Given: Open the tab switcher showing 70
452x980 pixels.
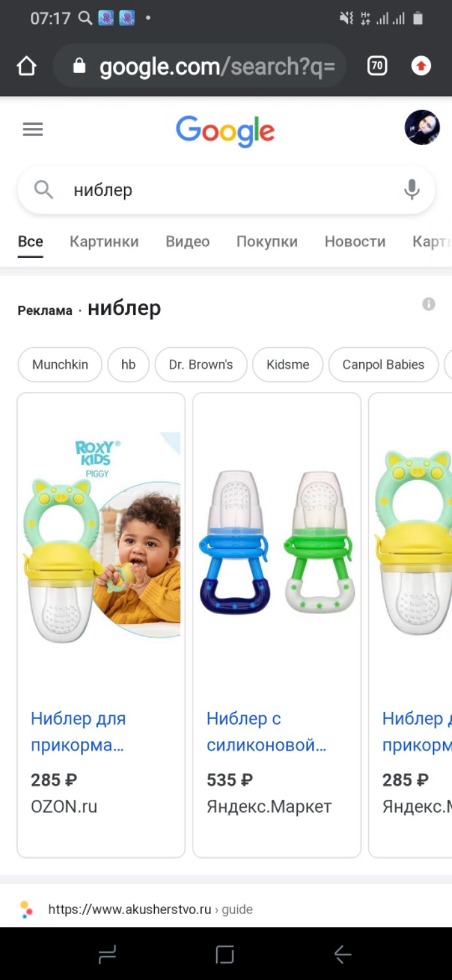Looking at the screenshot, I should coord(377,66).
